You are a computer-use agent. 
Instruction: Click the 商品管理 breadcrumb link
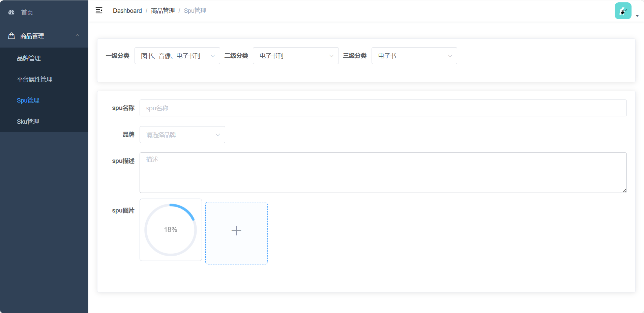[x=162, y=10]
